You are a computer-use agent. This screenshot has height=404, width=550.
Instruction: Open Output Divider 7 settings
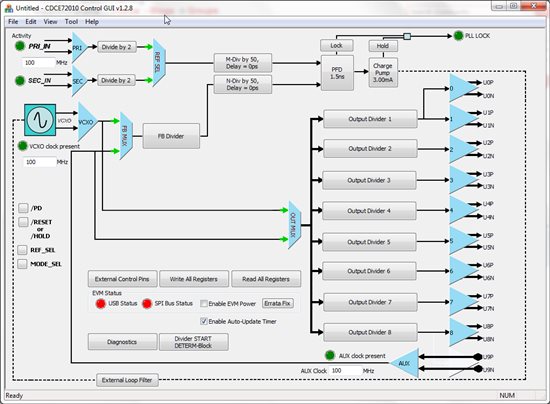370,302
